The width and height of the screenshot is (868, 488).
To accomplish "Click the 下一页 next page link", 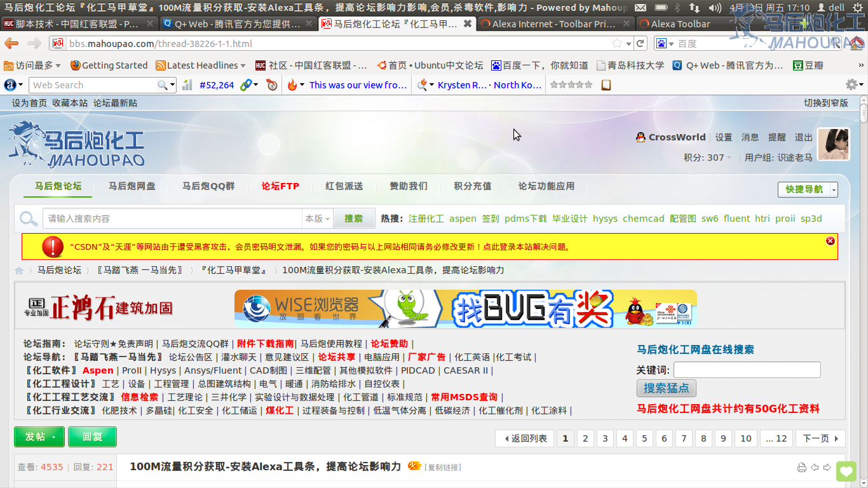I will tap(820, 438).
